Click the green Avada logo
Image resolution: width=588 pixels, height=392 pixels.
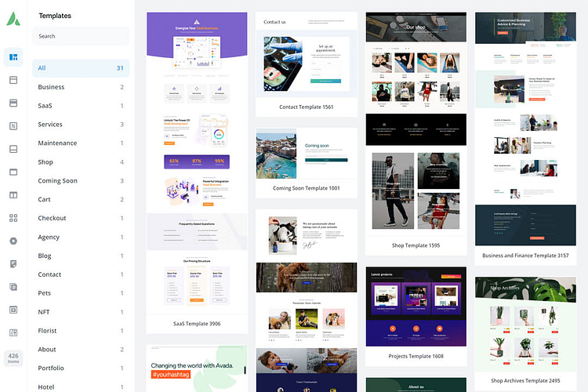[x=13, y=19]
